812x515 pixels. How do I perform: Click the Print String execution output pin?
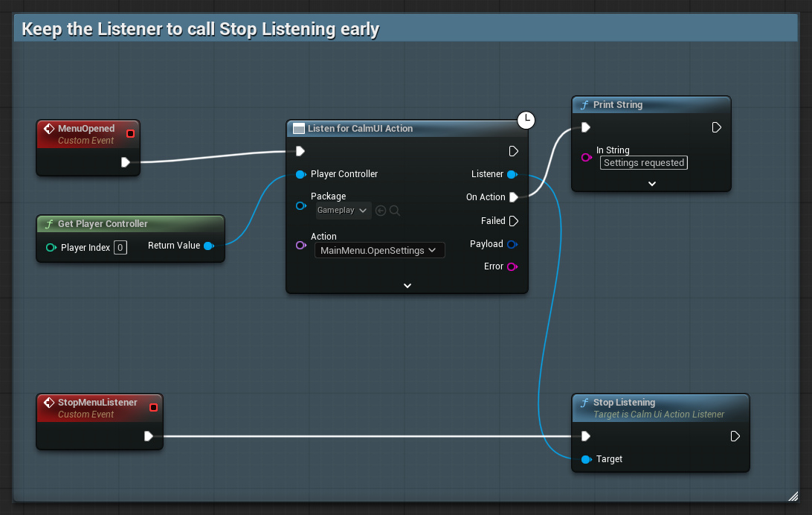pos(717,127)
